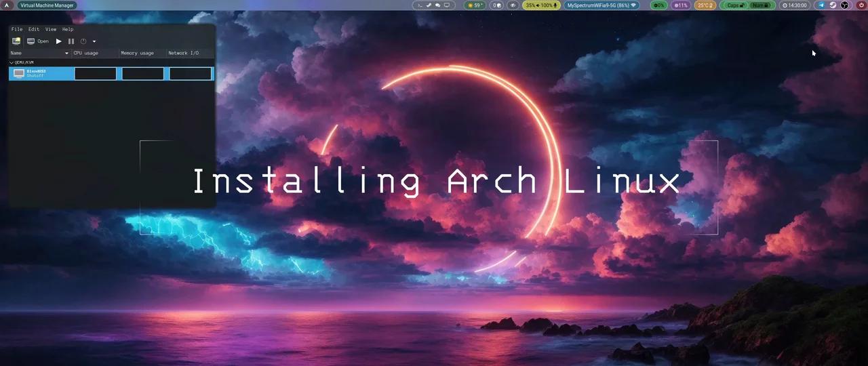Open the weather widget showing 59°
This screenshot has height=366, width=868.
click(x=475, y=5)
